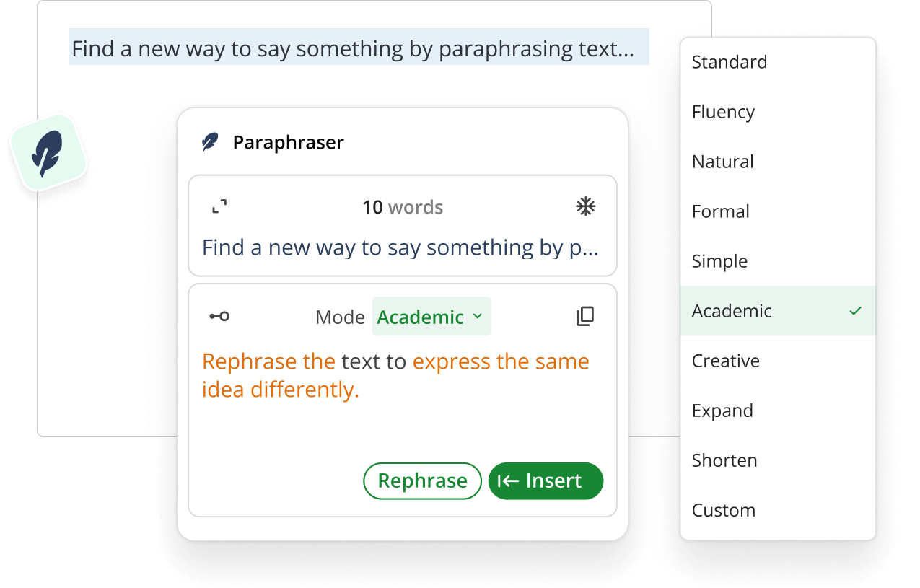Choose Fluency mode in the list
Screen dimensions: 920x588
point(723,112)
